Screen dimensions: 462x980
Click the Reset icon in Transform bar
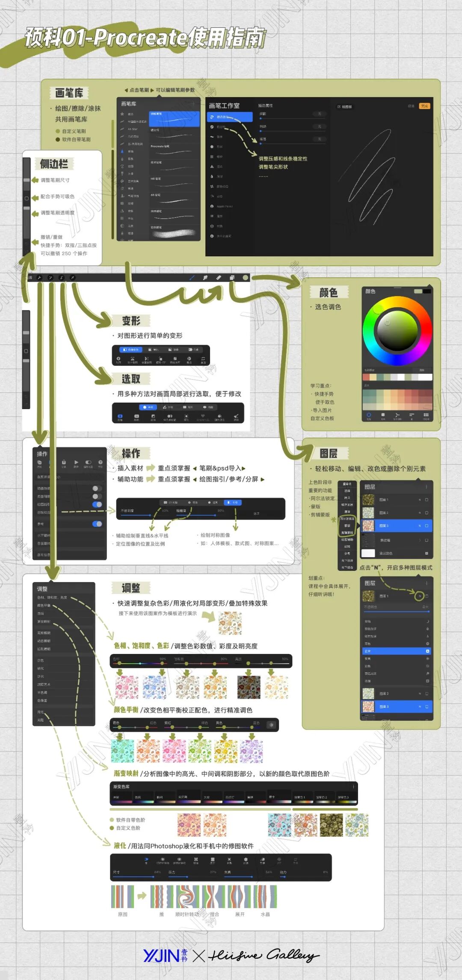coord(203,359)
